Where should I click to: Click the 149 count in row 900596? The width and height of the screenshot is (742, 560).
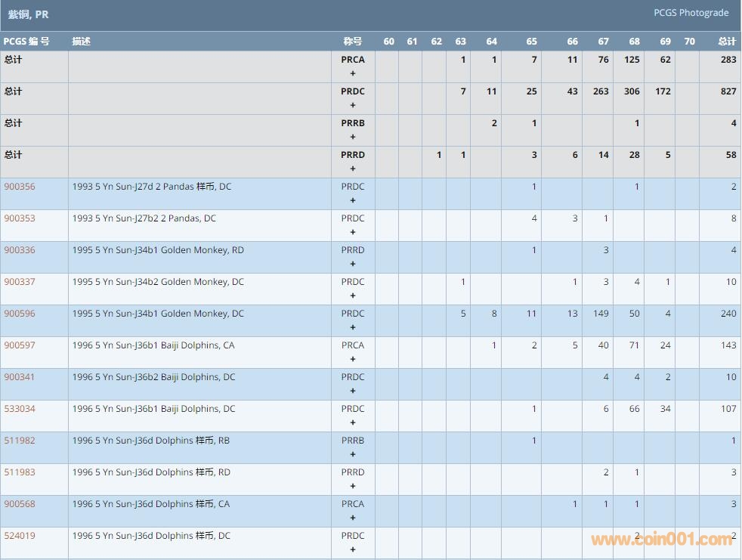tap(601, 314)
